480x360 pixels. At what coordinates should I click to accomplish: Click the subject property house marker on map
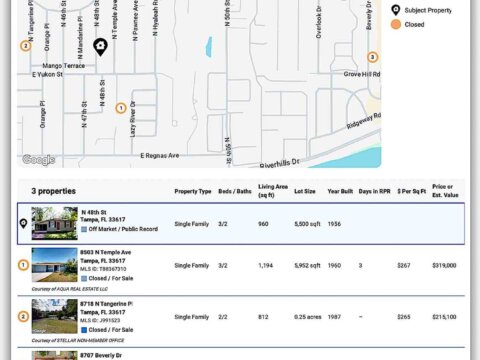(100, 47)
